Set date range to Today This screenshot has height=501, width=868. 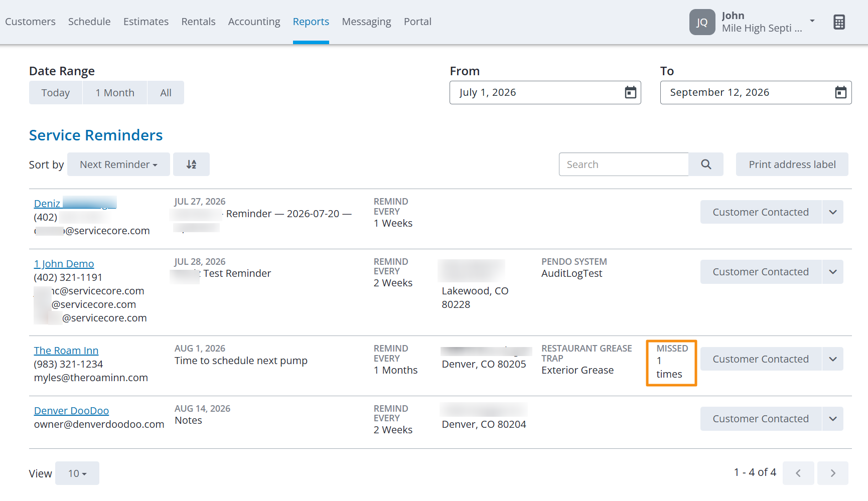[x=56, y=93]
